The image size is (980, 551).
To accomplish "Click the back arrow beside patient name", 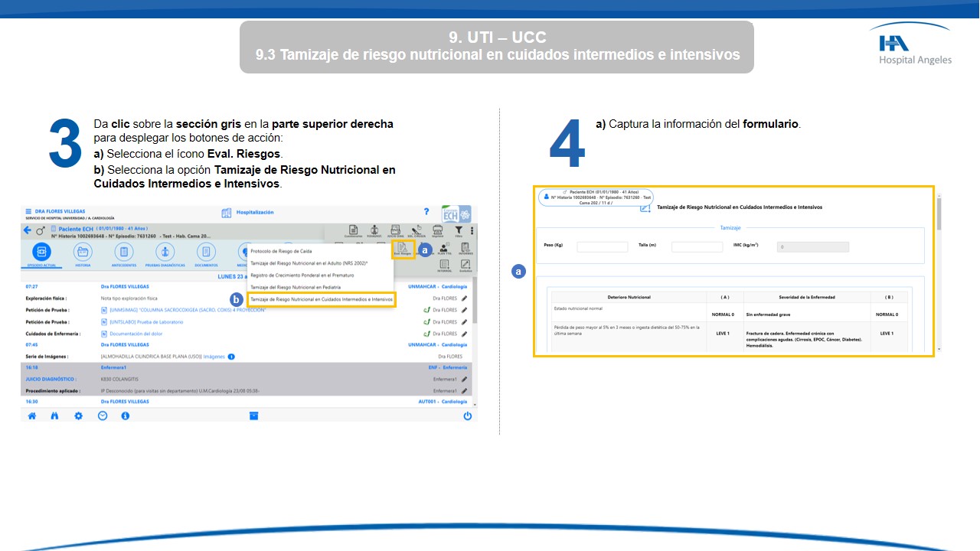I will tap(28, 230).
